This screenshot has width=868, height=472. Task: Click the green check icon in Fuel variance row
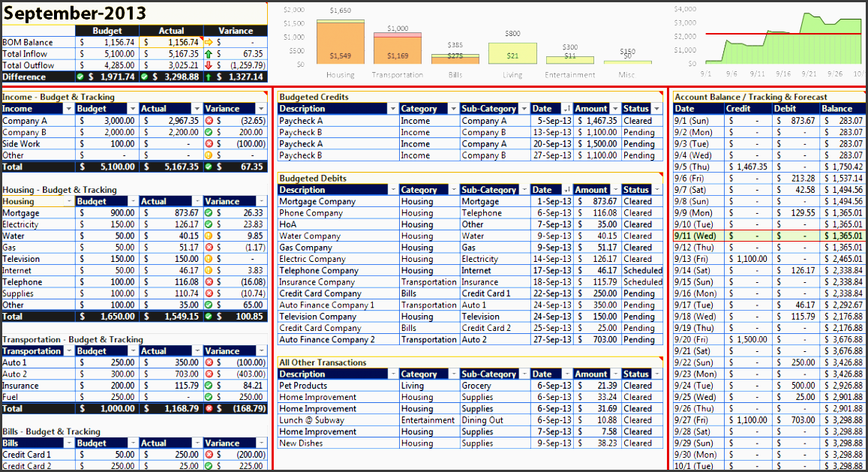pos(209,397)
